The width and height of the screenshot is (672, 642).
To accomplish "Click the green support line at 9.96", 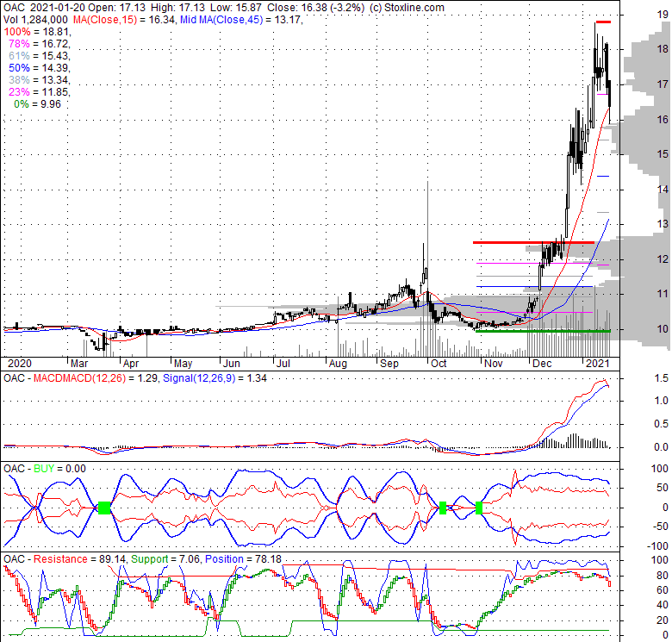I will click(x=543, y=331).
